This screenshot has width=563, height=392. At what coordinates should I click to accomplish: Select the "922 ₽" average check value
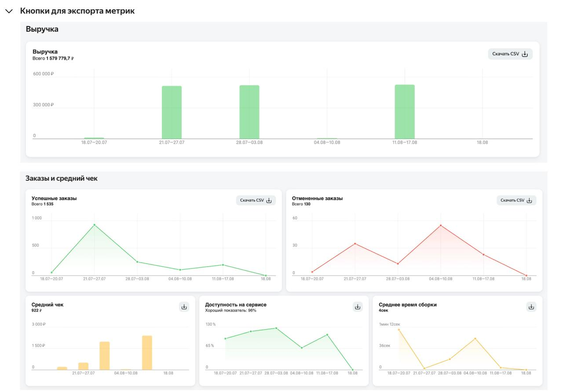tap(37, 311)
